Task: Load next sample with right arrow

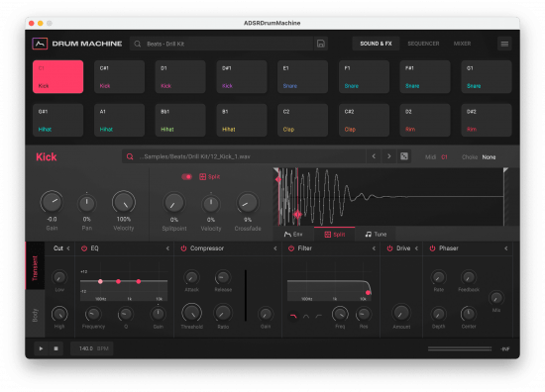Action: pos(389,156)
